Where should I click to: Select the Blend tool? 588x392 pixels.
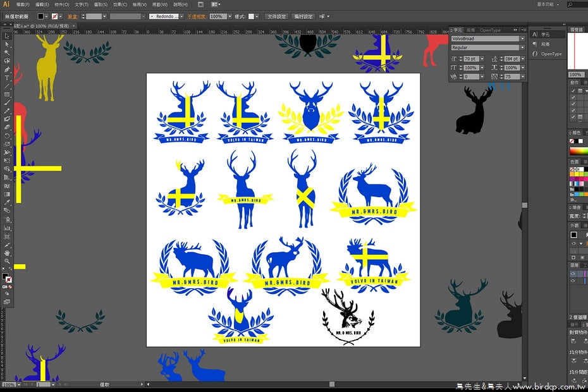(7, 211)
